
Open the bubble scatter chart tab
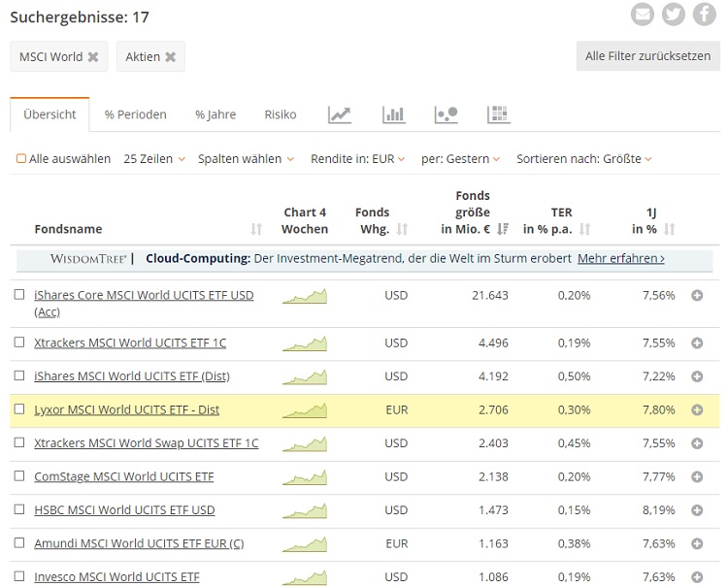coord(447,114)
